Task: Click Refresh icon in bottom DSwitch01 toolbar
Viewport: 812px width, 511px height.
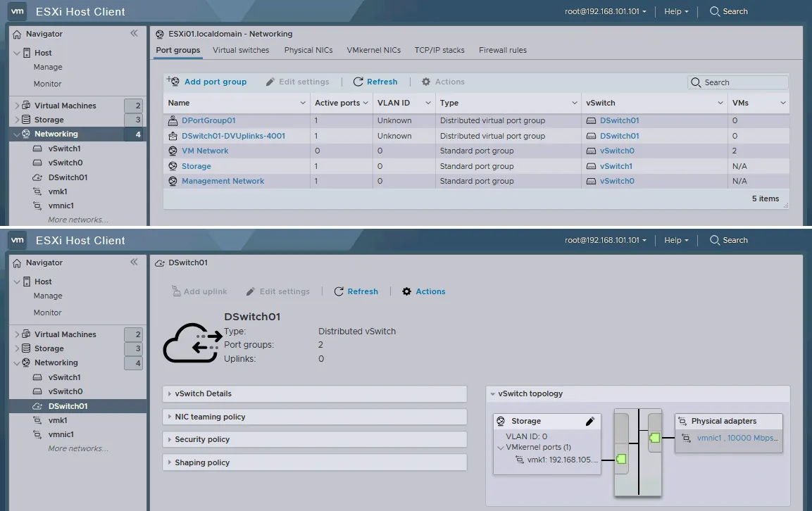Action: click(x=339, y=291)
